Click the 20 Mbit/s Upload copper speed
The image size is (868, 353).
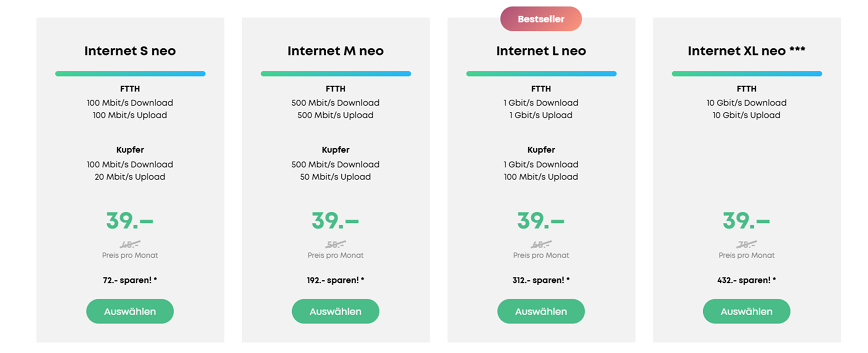pos(130,177)
